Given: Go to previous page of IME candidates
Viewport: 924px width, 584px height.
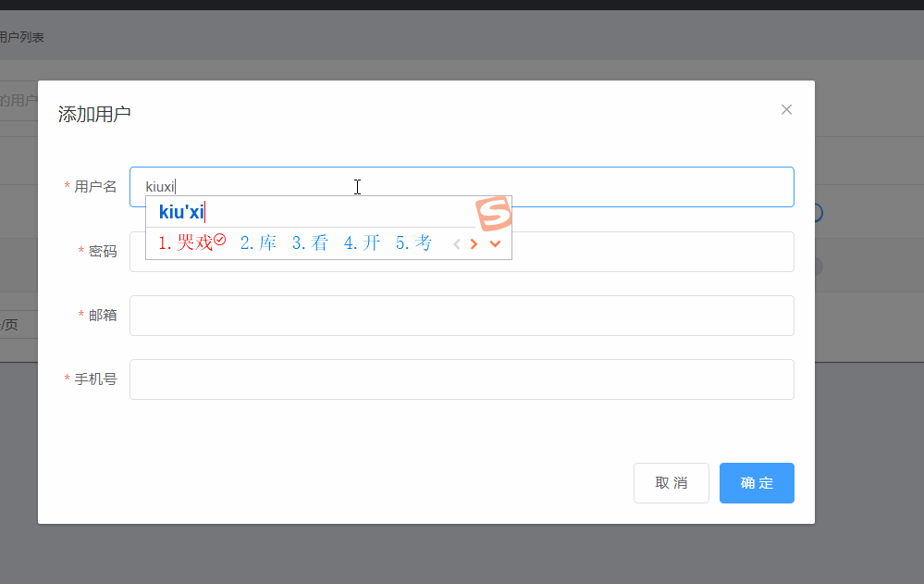Looking at the screenshot, I should [x=456, y=243].
